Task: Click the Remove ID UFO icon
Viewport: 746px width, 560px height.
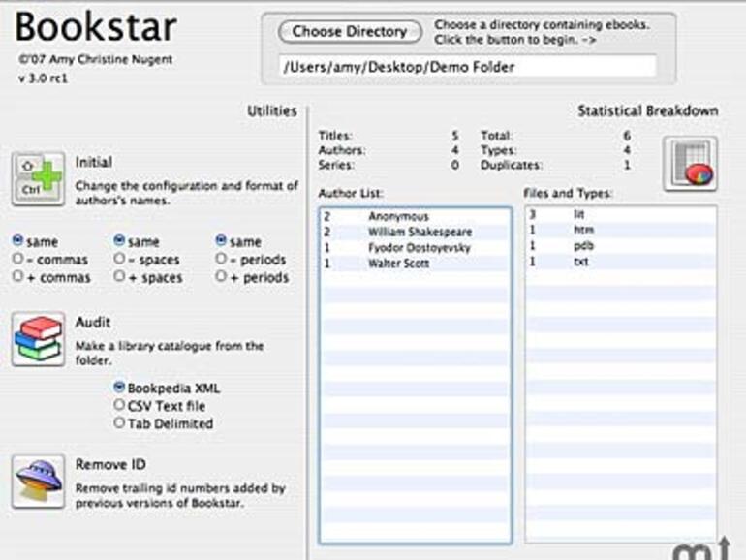Action: coord(38,481)
